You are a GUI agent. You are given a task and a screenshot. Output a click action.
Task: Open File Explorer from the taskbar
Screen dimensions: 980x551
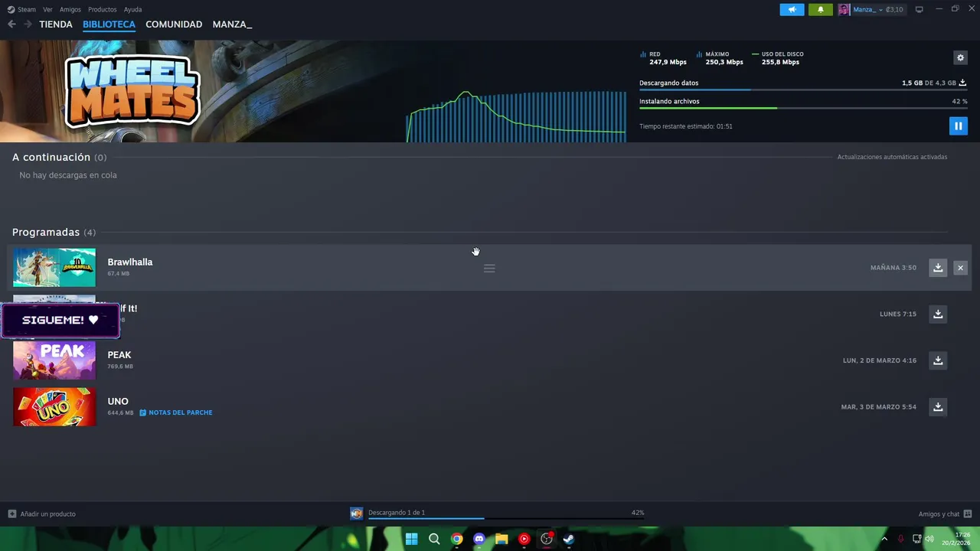(x=501, y=539)
